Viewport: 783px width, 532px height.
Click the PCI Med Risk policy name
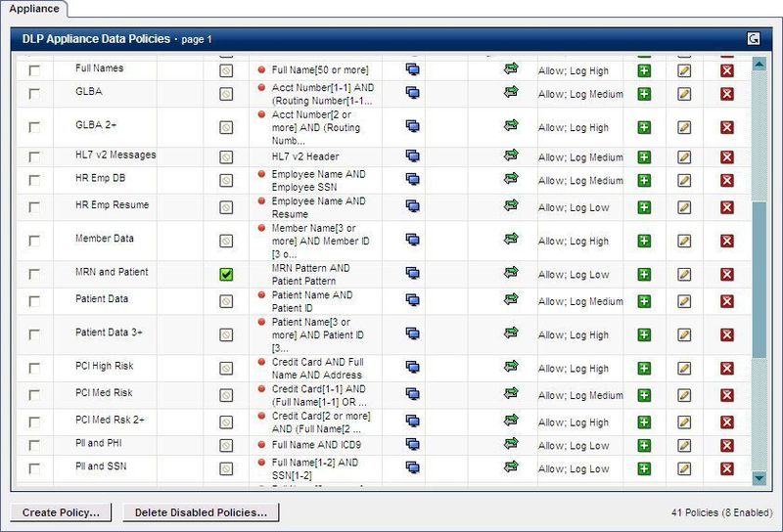click(x=104, y=392)
